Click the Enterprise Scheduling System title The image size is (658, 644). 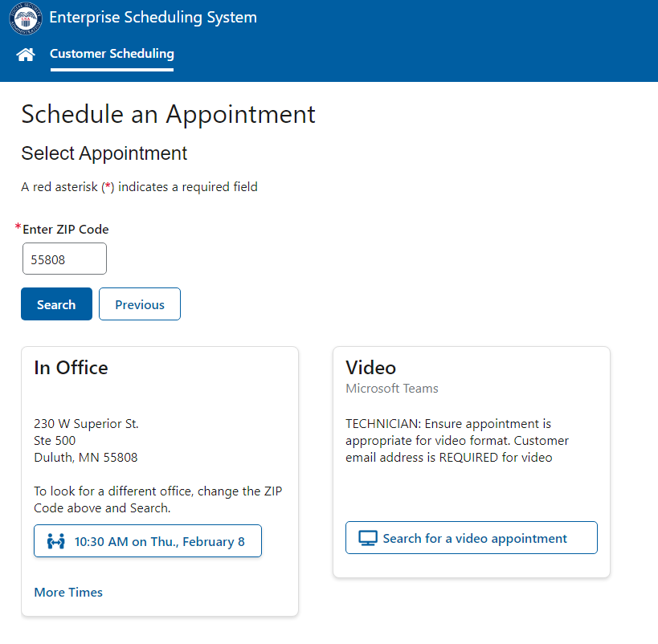tap(153, 17)
